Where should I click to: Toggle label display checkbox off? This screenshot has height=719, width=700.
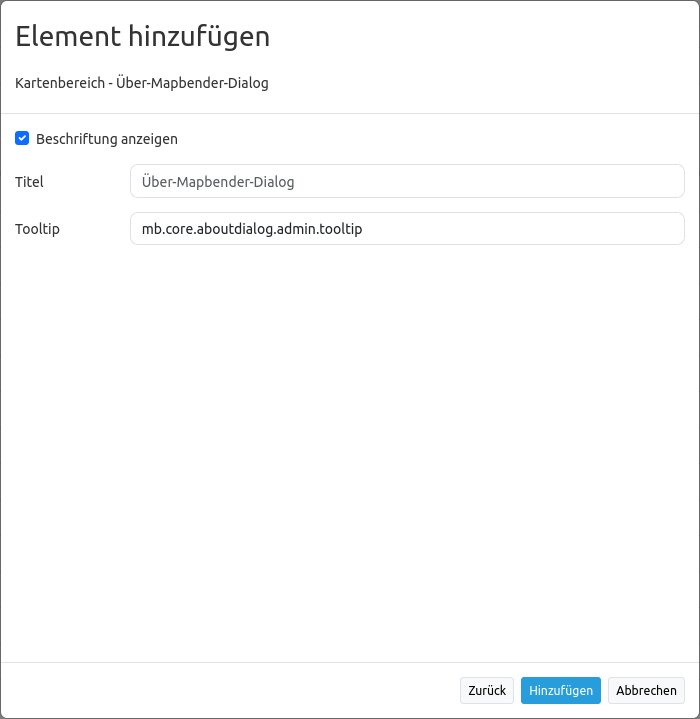click(22, 139)
